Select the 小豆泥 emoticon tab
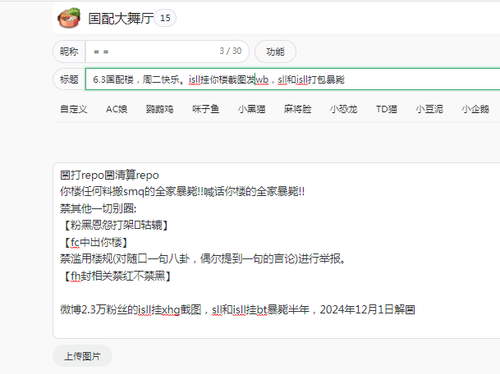Viewport: 500px width, 374px height. tap(429, 109)
